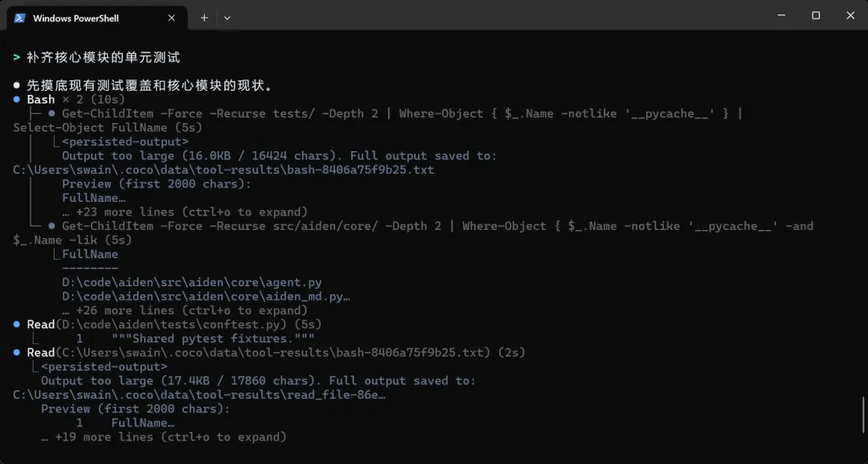Viewport: 868px width, 464px height.
Task: Click the bash-8406a75f9b25.txt saved path
Action: [x=223, y=170]
